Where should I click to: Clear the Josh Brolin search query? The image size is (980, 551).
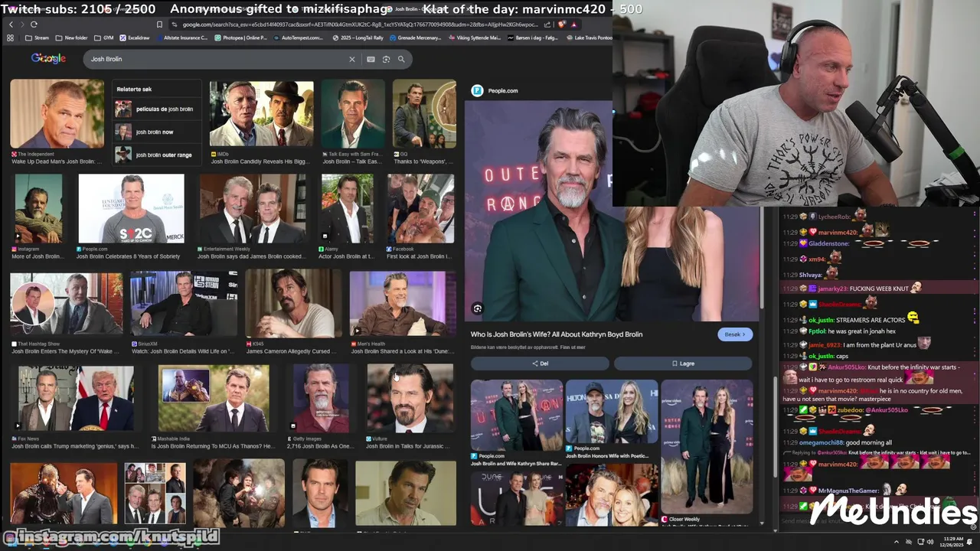tap(352, 59)
